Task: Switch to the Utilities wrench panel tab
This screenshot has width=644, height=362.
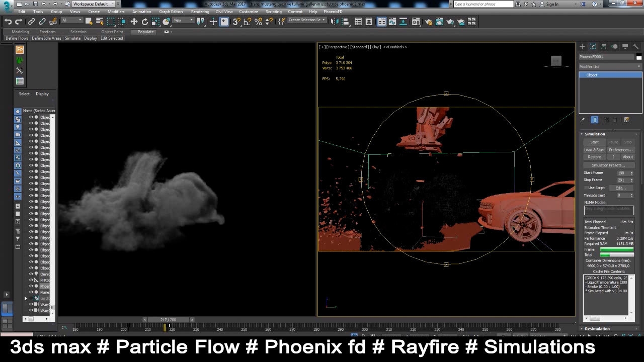Action: click(x=636, y=46)
